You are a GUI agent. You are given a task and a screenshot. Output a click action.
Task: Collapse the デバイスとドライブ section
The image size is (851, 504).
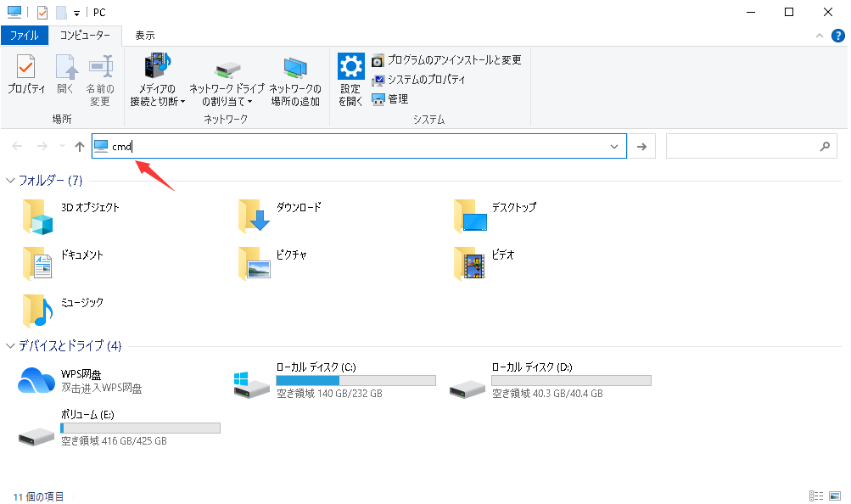pyautogui.click(x=9, y=346)
